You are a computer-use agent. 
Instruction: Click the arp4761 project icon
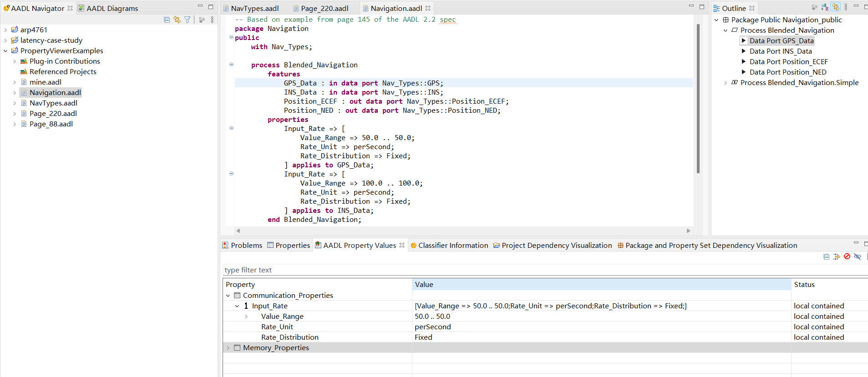pyautogui.click(x=15, y=30)
